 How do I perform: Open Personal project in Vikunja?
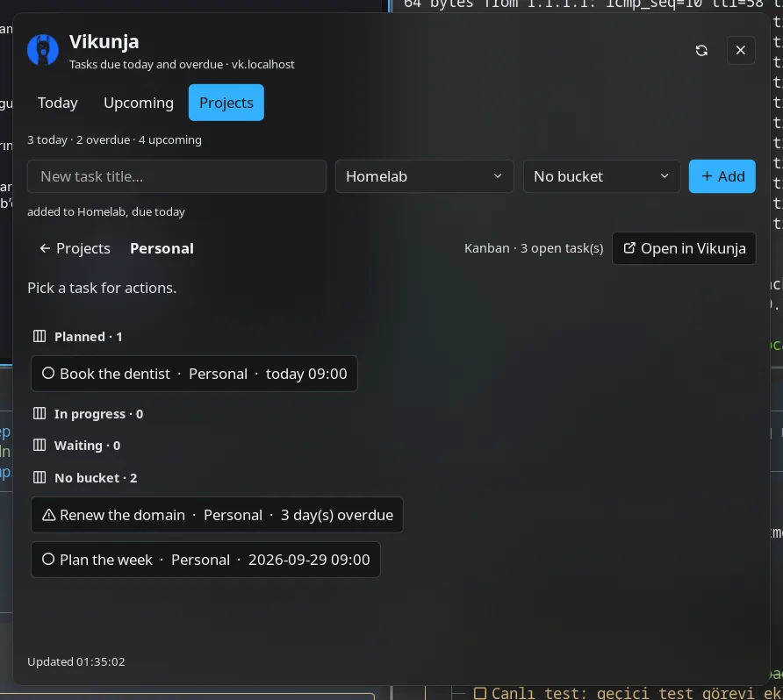pyautogui.click(x=684, y=248)
